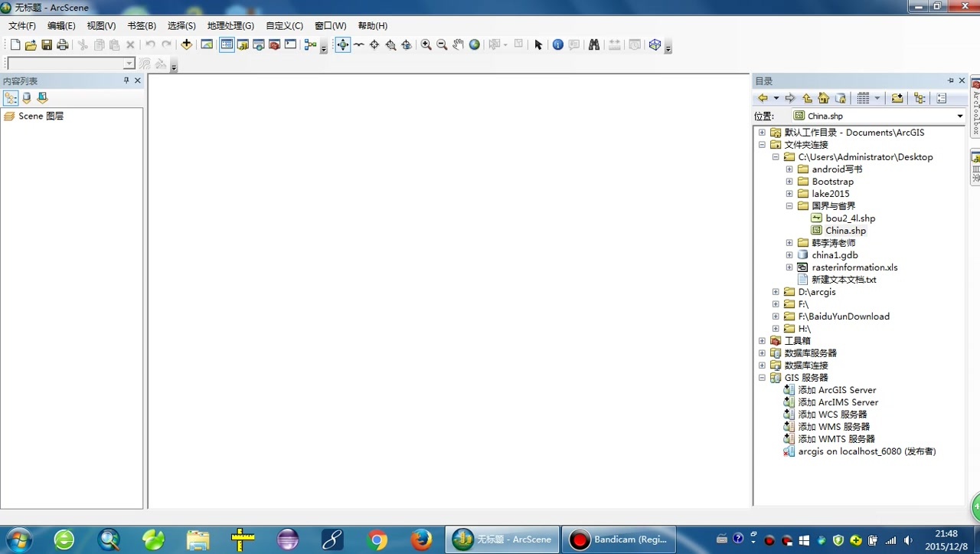Collapse the GIS 服务器 node
Screen dimensions: 980x554
(762, 378)
